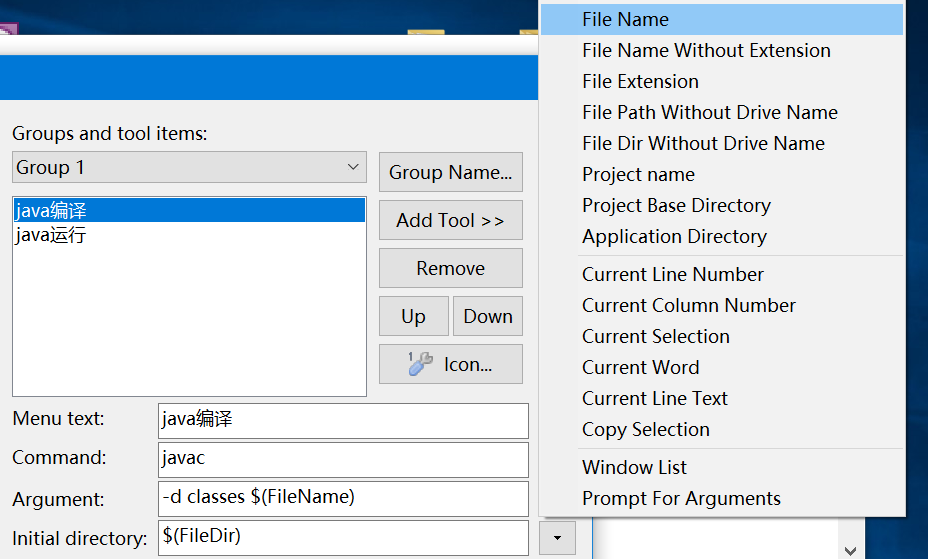Move tool Down in list
The width and height of the screenshot is (928, 559).
coord(488,316)
